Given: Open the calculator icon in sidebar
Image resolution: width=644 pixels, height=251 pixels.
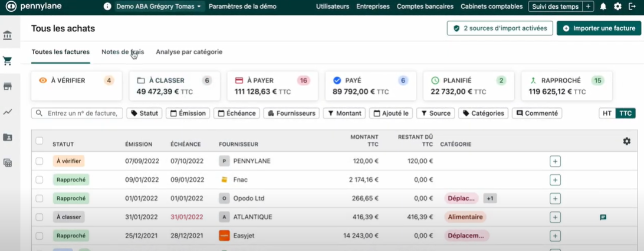Looking at the screenshot, I should [8, 163].
